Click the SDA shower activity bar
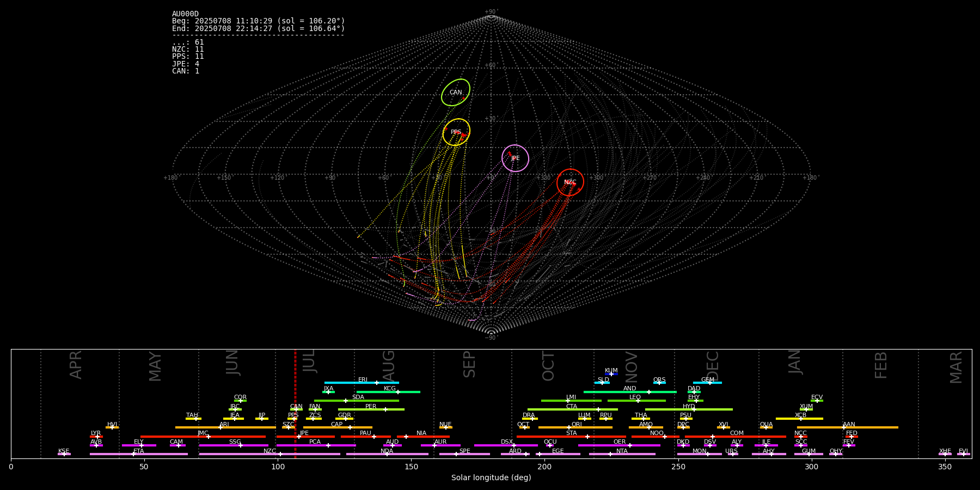 pos(357,401)
